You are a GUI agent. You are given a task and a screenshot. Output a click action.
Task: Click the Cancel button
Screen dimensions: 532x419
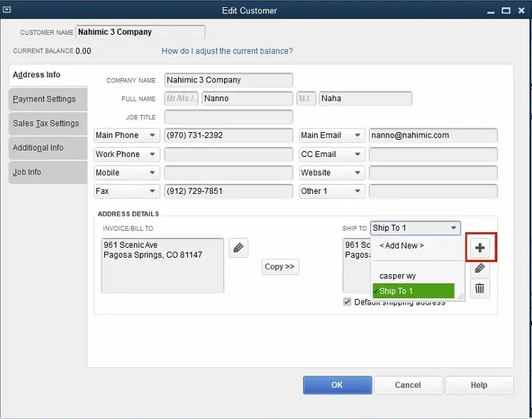click(408, 385)
